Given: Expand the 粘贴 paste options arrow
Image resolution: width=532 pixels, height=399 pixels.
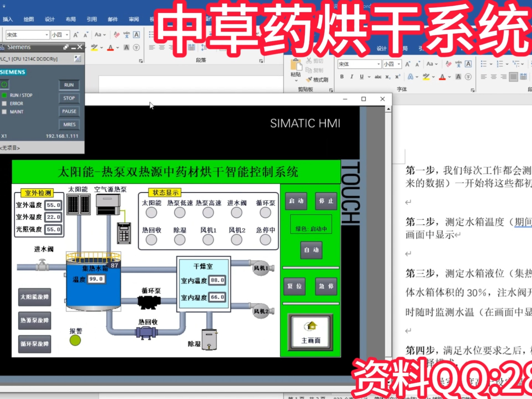Looking at the screenshot, I should 296,81.
